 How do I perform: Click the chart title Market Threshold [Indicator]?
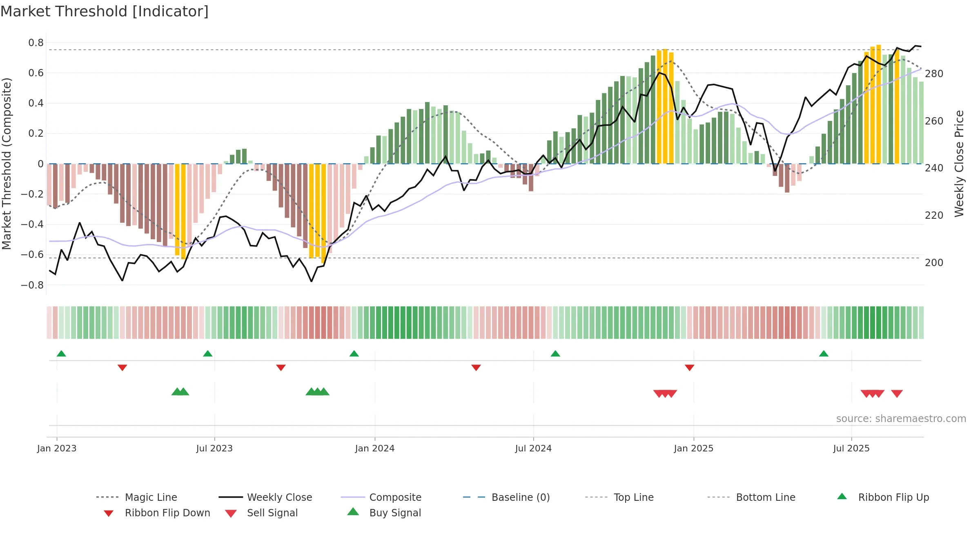click(x=105, y=11)
